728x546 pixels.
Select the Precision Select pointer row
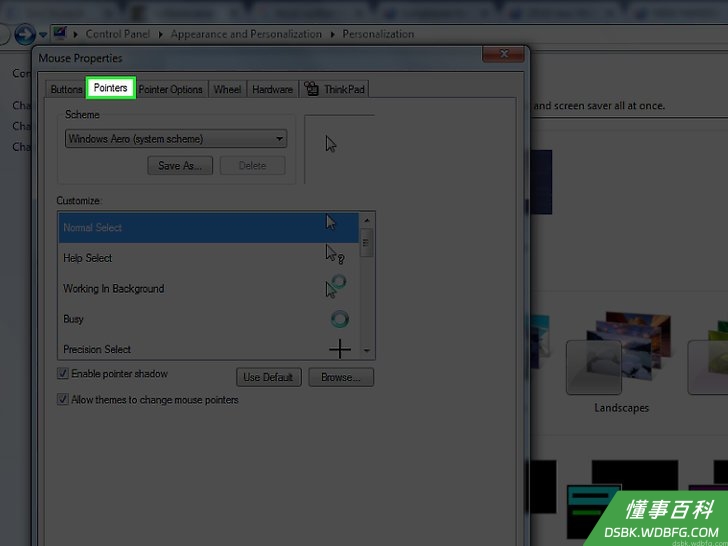208,348
